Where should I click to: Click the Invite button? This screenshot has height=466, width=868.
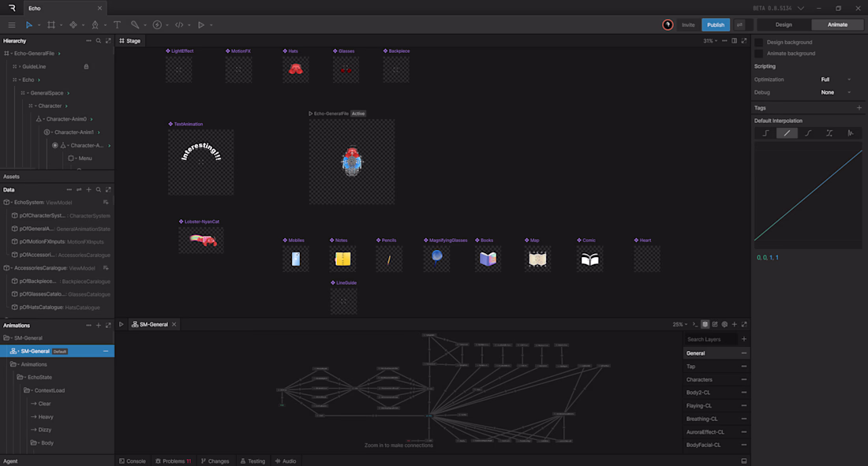[688, 25]
